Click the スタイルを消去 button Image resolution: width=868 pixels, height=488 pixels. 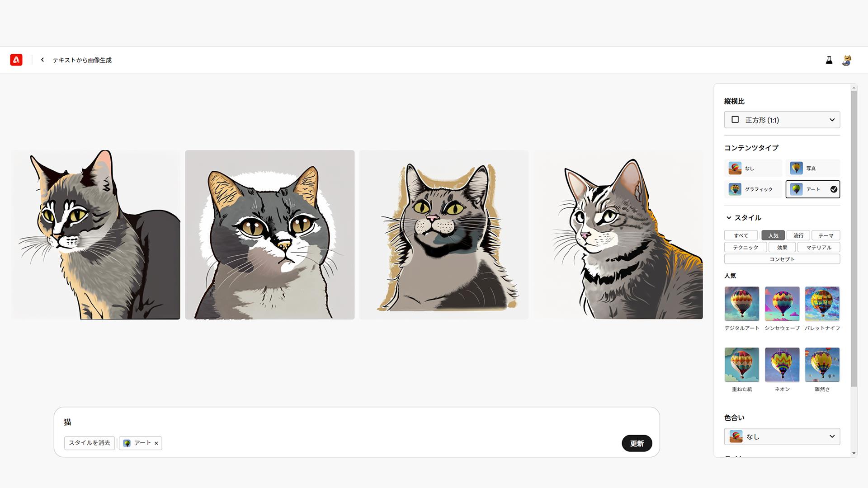[x=90, y=443]
